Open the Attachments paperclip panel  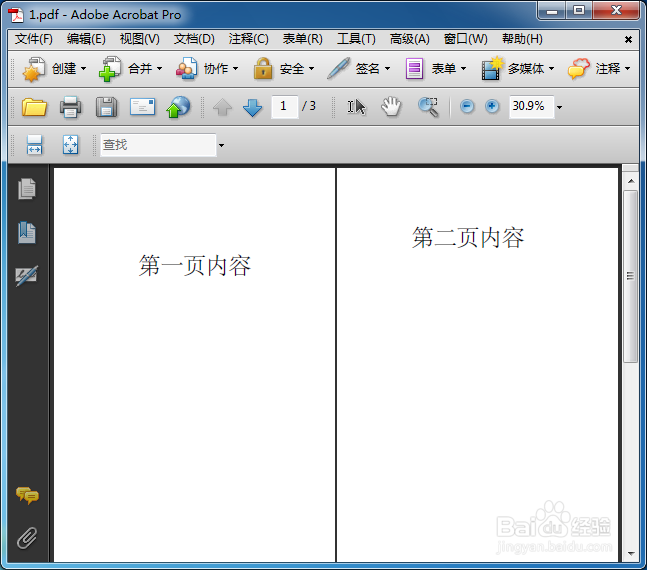pyautogui.click(x=27, y=538)
